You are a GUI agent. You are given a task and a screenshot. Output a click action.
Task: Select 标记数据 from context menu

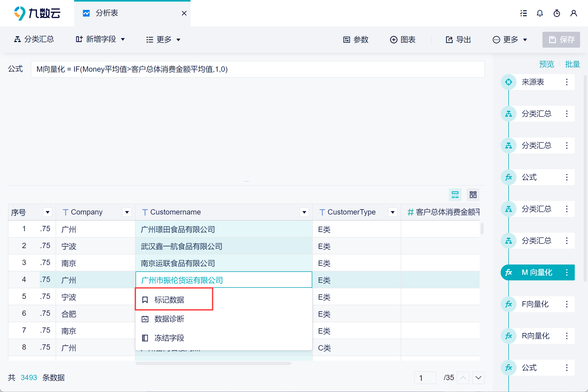pyautogui.click(x=169, y=300)
